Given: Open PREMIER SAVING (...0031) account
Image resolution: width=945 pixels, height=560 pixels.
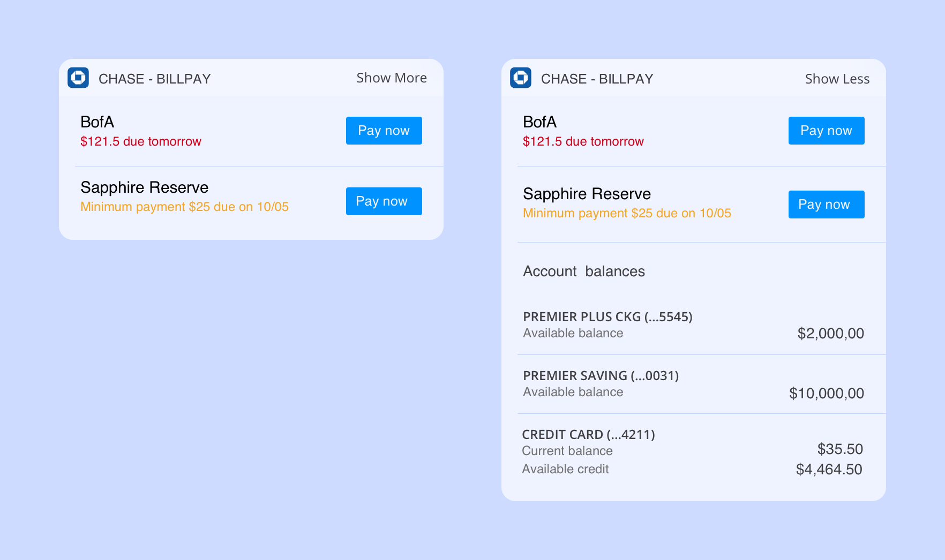Looking at the screenshot, I should click(x=601, y=376).
